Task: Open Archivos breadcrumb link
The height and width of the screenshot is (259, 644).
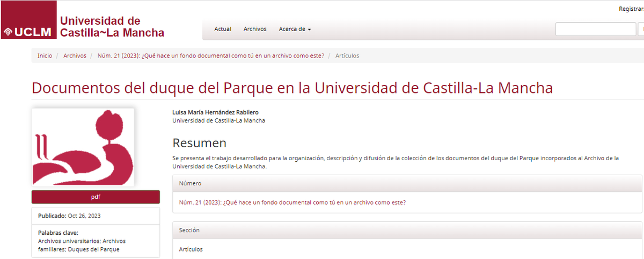Action: pyautogui.click(x=75, y=55)
